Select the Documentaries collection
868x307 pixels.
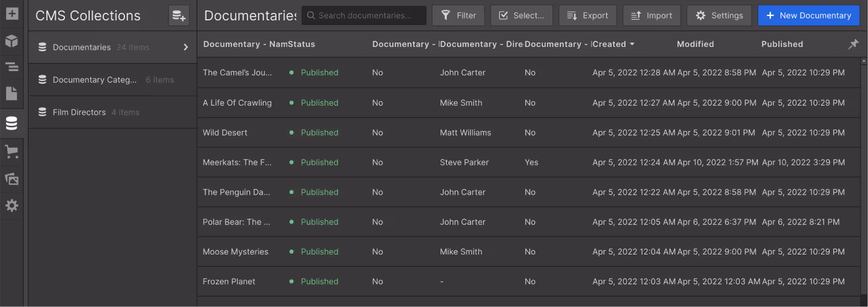[113, 48]
